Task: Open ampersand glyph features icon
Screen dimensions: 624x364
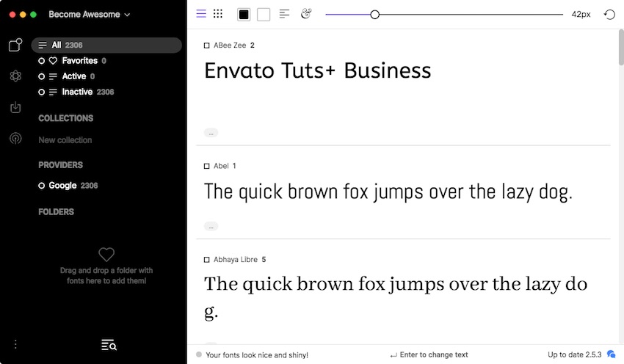Action: tap(305, 13)
